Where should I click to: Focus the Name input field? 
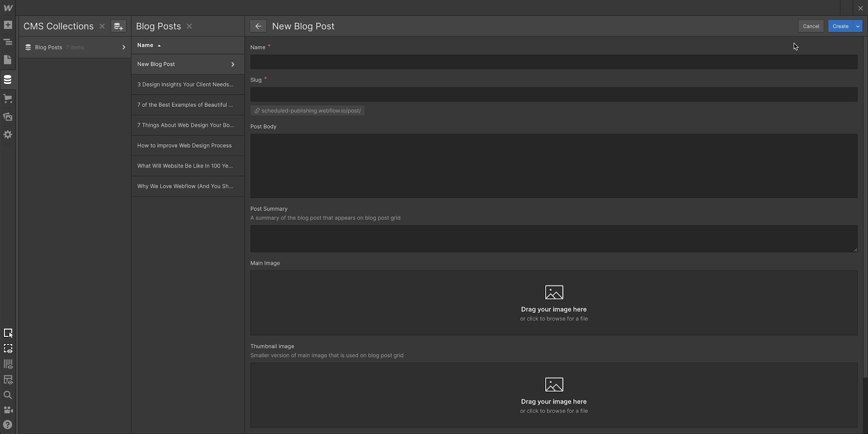[554, 62]
